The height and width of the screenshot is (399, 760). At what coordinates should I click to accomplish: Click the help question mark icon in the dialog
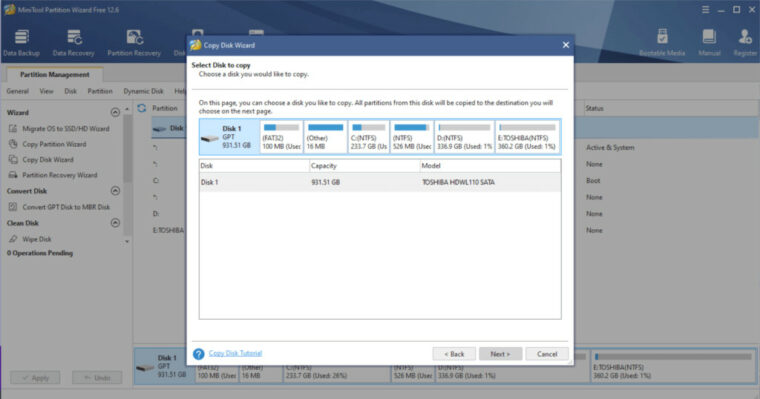coord(198,354)
